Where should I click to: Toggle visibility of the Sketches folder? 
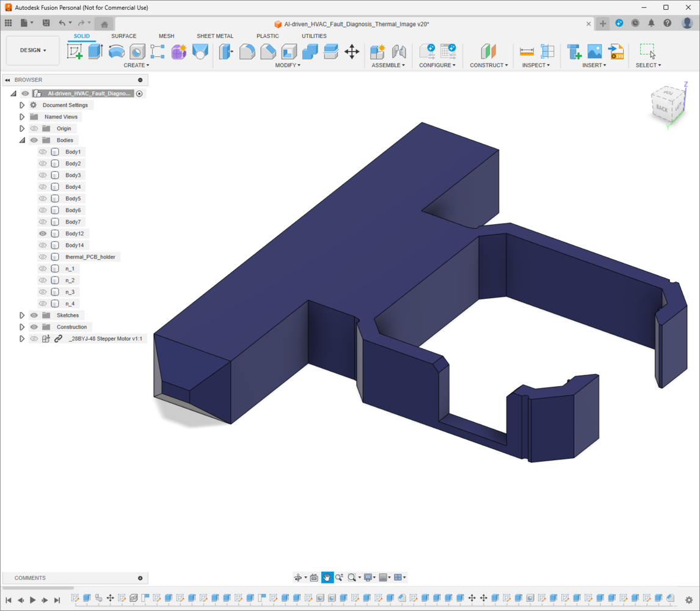point(34,315)
